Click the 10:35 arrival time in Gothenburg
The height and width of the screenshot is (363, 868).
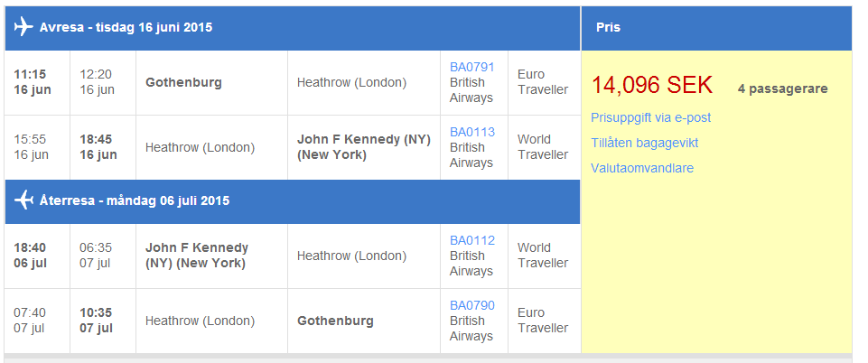[x=96, y=312]
